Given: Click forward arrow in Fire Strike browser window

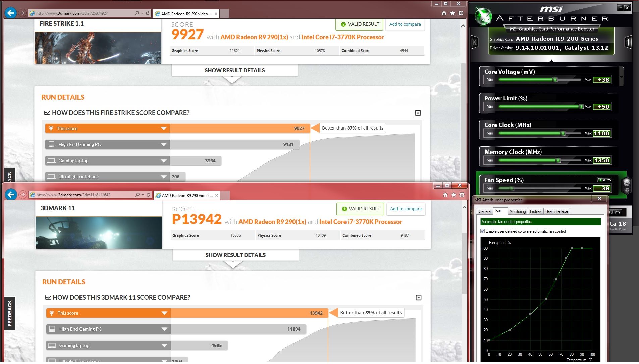Looking at the screenshot, I should pos(22,13).
